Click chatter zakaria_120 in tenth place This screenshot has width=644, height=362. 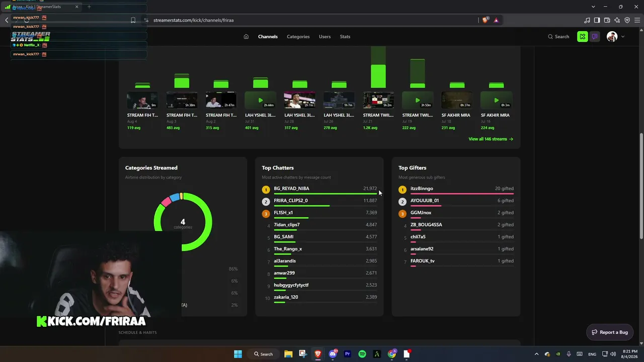coord(286,297)
